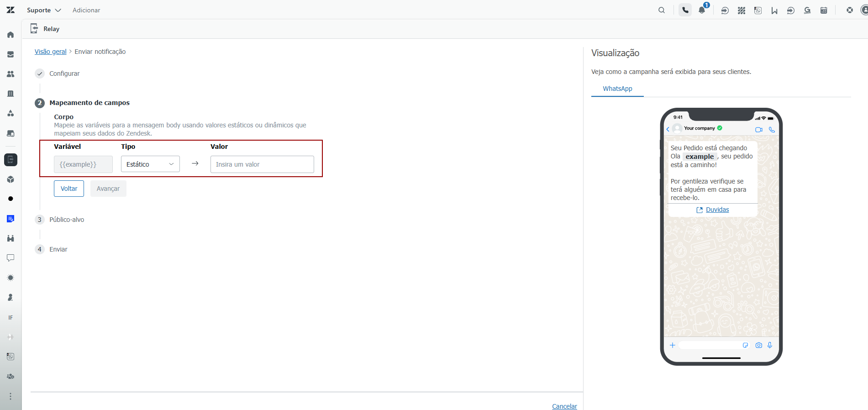The height and width of the screenshot is (410, 868).
Task: Select the active Relay app sidebar icon
Action: [x=11, y=160]
